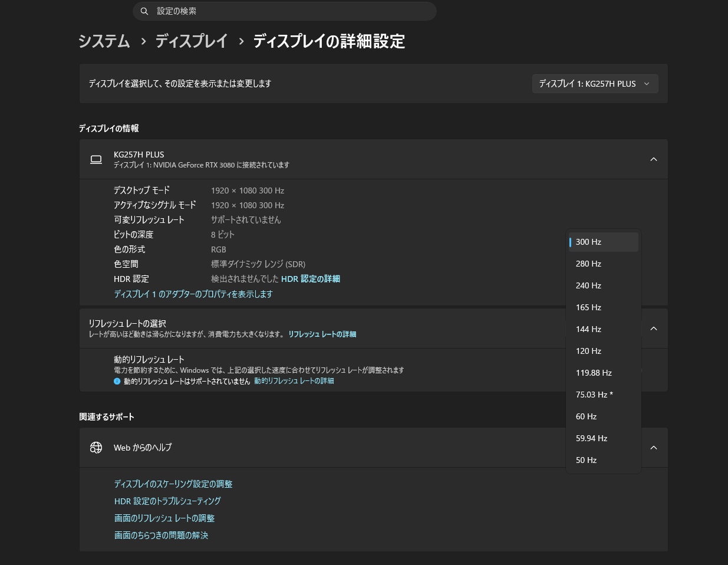
Task: Collapse the リフレッシュ レートの選択 section chevron
Action: (654, 329)
